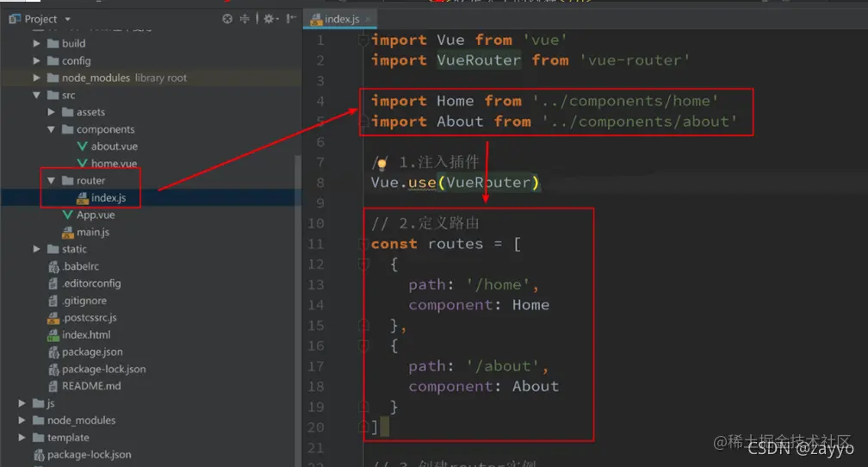Collapse the components folder
Image resolution: width=868 pixels, height=467 pixels.
click(51, 129)
